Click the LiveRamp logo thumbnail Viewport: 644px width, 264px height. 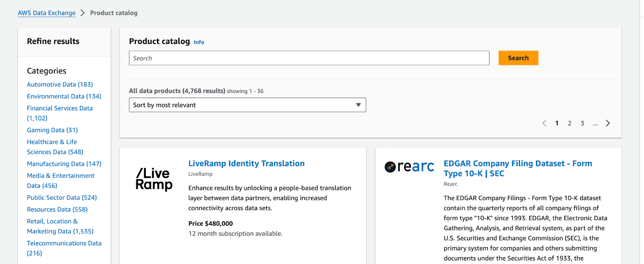pos(154,179)
